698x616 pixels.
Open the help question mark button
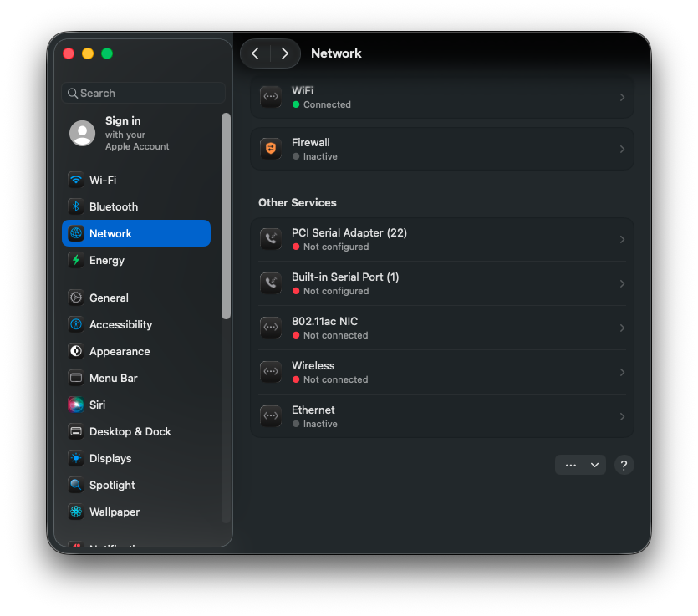pyautogui.click(x=624, y=465)
